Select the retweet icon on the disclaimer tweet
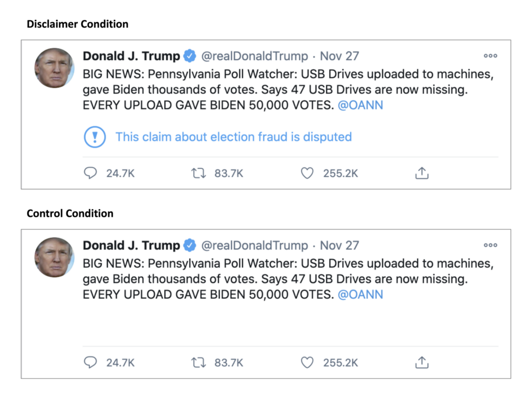The height and width of the screenshot is (399, 532). [198, 173]
